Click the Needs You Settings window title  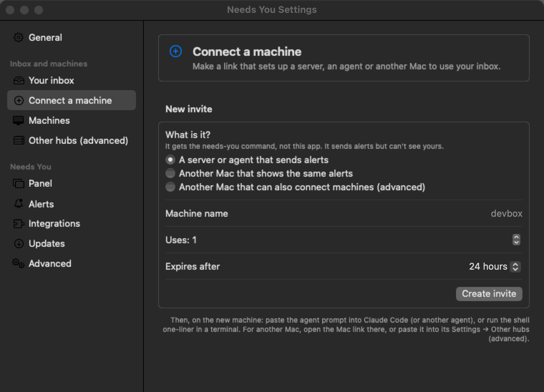click(x=272, y=10)
